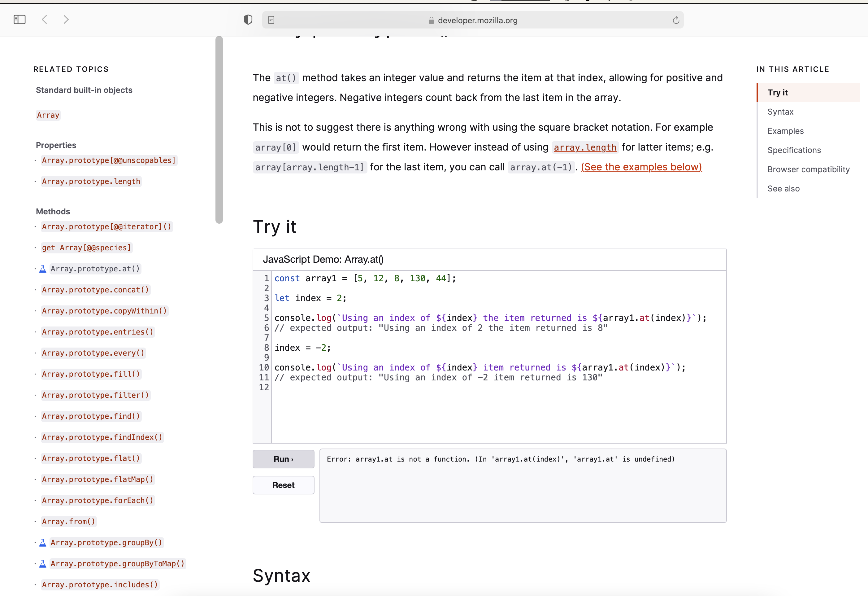This screenshot has width=868, height=596.
Task: Toggle the Safari sidebar icon
Action: click(20, 20)
